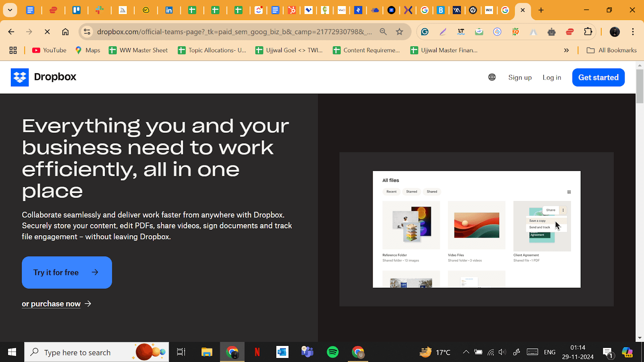The width and height of the screenshot is (644, 362).
Task: Open the Windows Start menu
Action: (x=12, y=352)
